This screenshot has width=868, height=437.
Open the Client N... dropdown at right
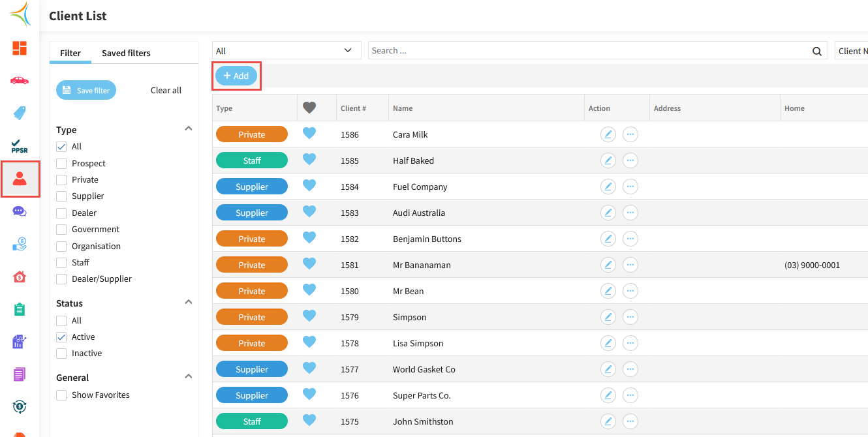click(852, 51)
